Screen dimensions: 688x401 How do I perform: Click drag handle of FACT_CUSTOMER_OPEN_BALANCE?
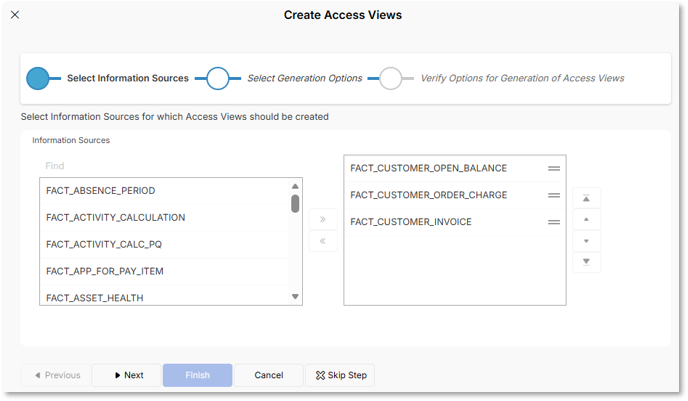point(554,168)
